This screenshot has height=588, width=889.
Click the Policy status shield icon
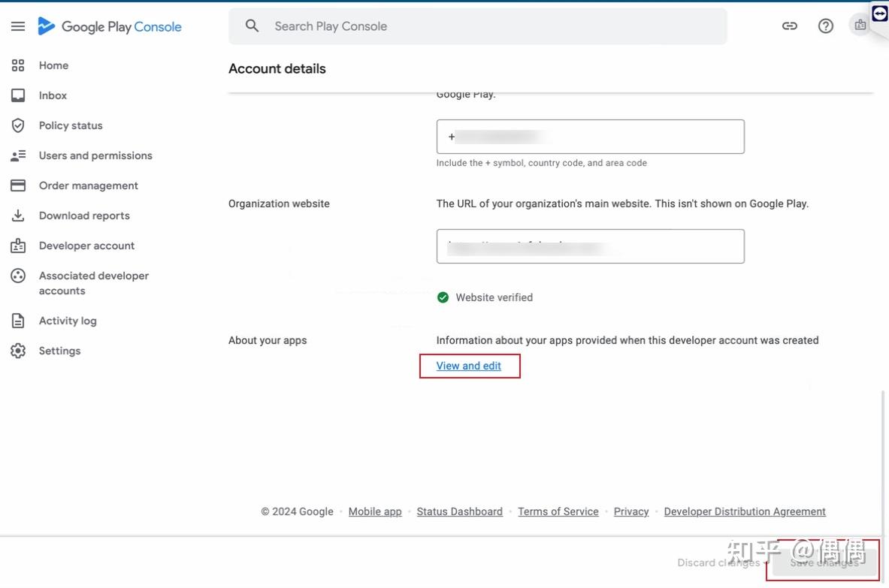coord(18,125)
